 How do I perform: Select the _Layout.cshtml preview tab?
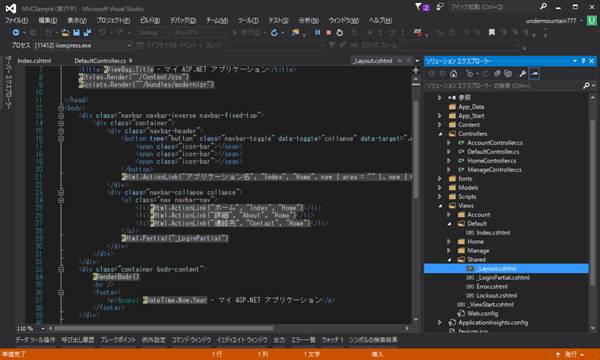373,61
